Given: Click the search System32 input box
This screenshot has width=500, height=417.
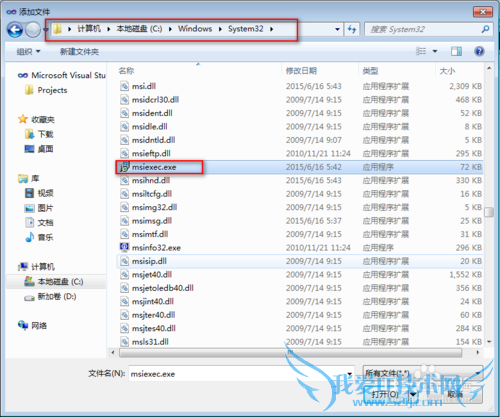Looking at the screenshot, I should tap(423, 29).
